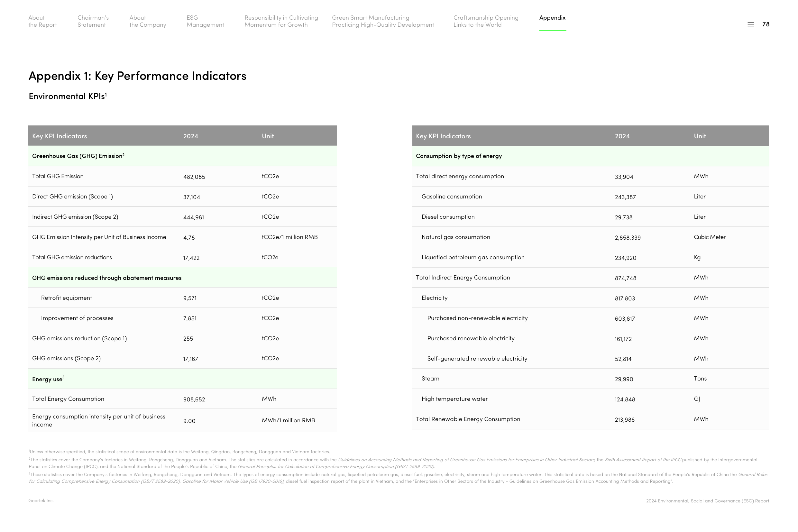Image resolution: width=798 pixels, height=532 pixels.
Task: Open Craftsmanship Opening Links to the World
Action: coord(486,21)
